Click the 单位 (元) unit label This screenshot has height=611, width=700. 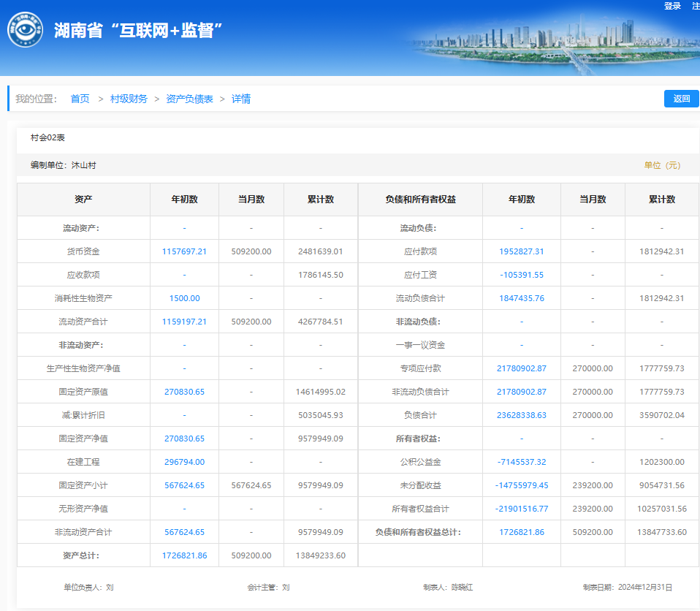pos(662,165)
